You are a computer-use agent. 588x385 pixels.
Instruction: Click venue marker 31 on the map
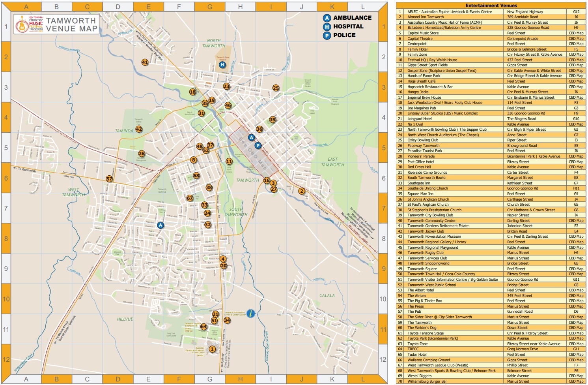tap(202, 113)
